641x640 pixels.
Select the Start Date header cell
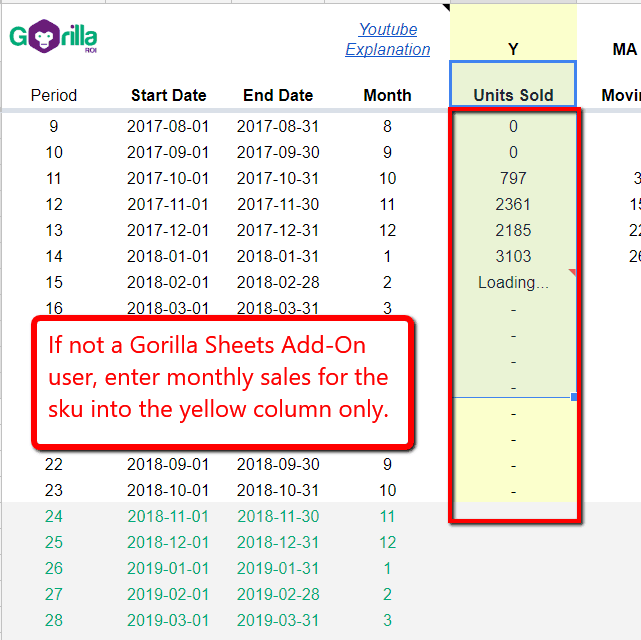click(168, 96)
